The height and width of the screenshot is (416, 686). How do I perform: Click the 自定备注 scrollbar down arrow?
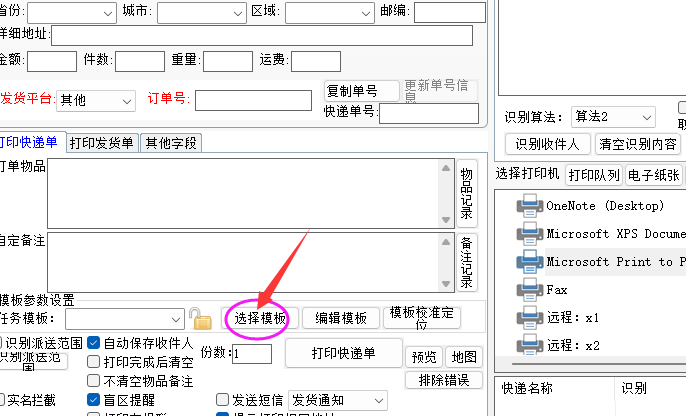446,284
